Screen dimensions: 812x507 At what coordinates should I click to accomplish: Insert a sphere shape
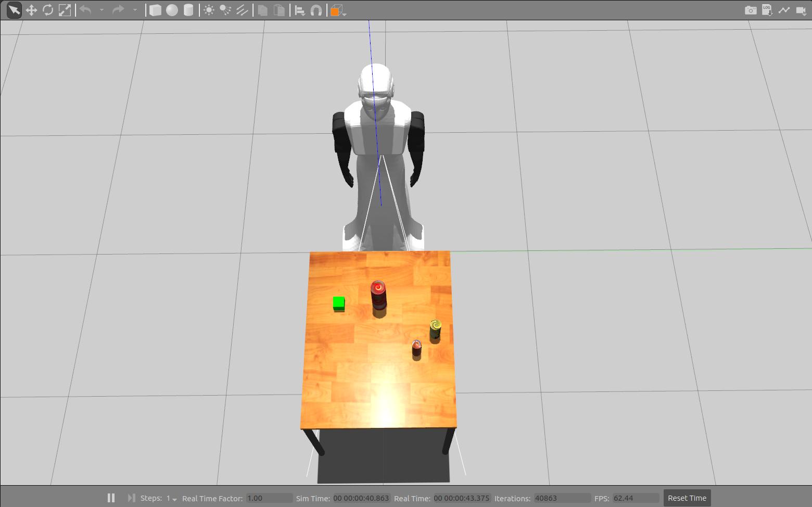pyautogui.click(x=172, y=10)
